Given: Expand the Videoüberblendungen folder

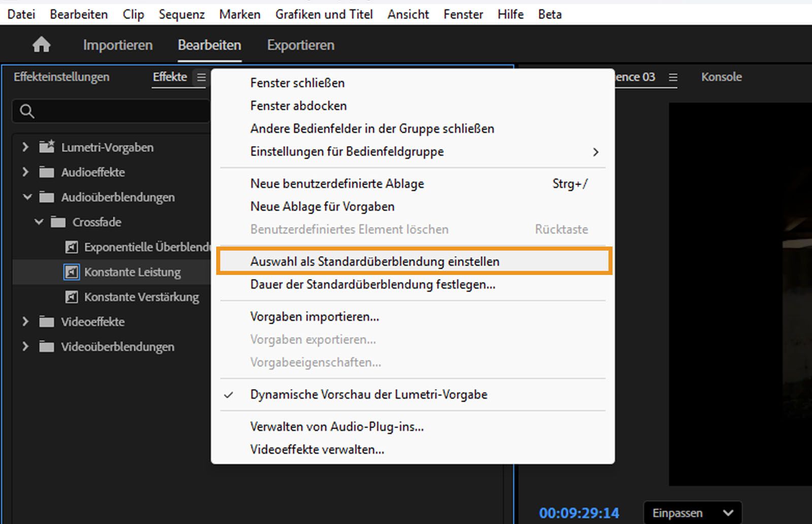Looking at the screenshot, I should coord(25,346).
